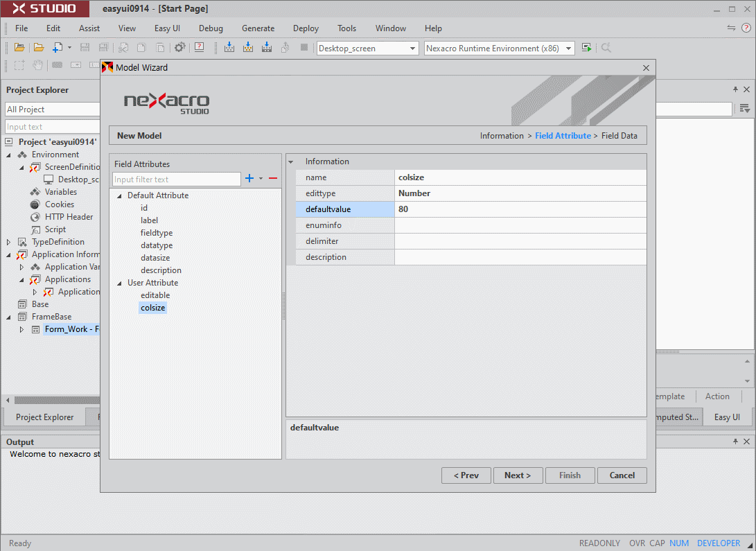Image resolution: width=756 pixels, height=551 pixels.
Task: Click the Input filter text field
Action: click(177, 180)
